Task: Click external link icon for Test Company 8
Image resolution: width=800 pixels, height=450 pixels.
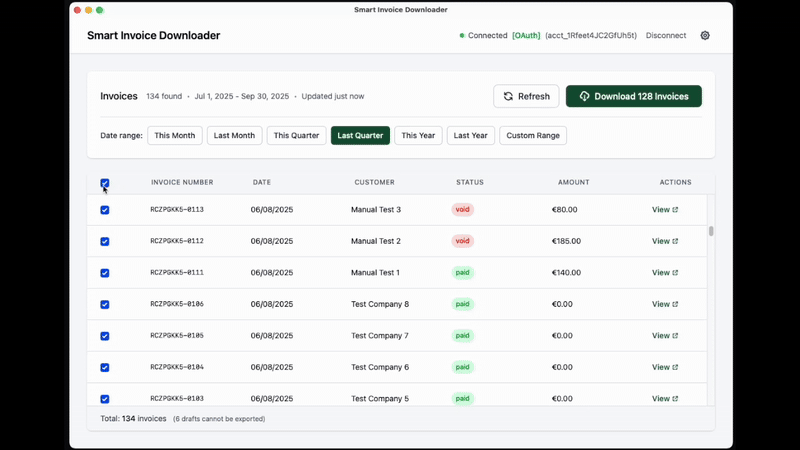Action: [x=675, y=304]
